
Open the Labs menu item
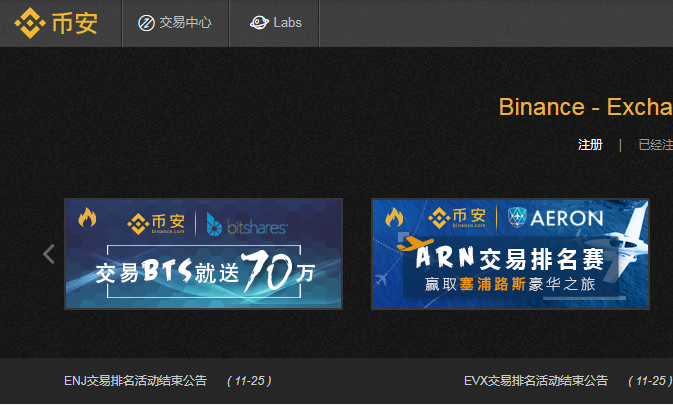pos(274,23)
